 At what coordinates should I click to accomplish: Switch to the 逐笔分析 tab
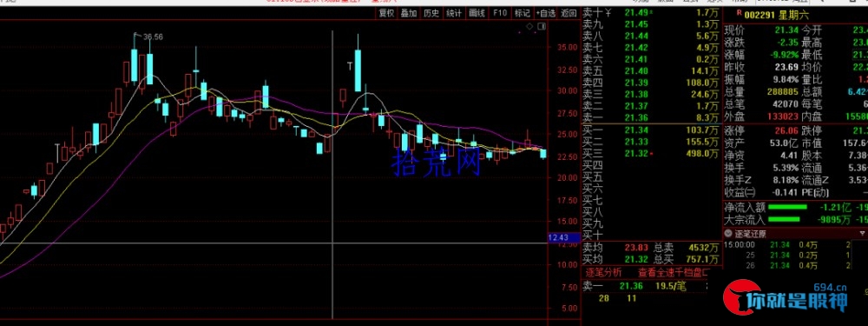tap(603, 272)
